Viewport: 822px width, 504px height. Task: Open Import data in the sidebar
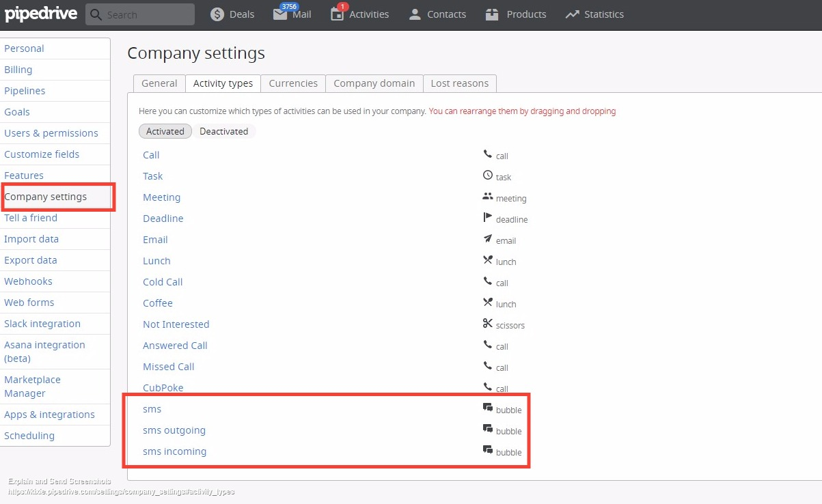31,239
